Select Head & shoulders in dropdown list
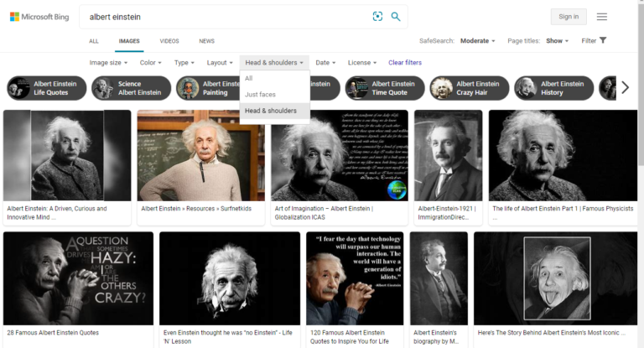The width and height of the screenshot is (644, 348). tap(271, 110)
